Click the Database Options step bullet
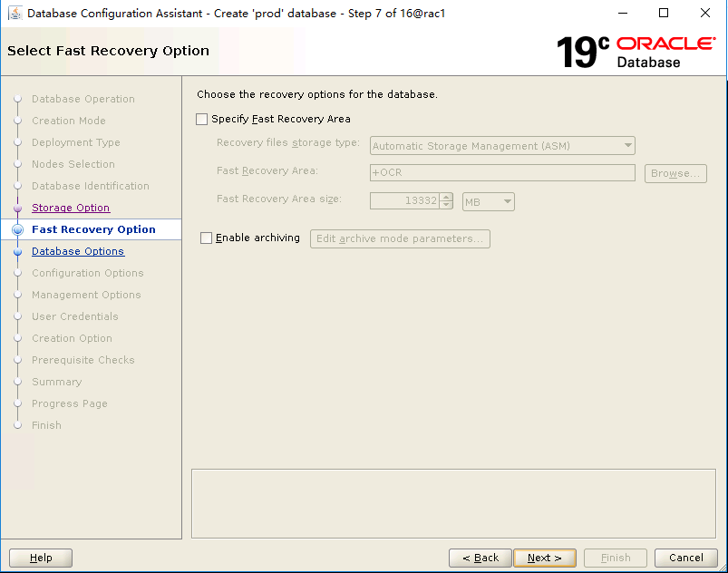The height and width of the screenshot is (573, 728). point(17,252)
